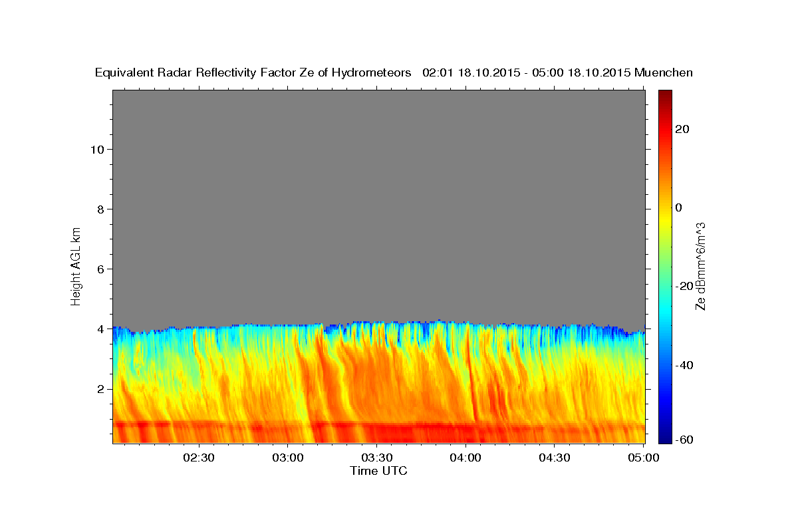Viewport: 798px width, 532px height.
Task: Click the 02:30 time tick label
Action: (199, 458)
